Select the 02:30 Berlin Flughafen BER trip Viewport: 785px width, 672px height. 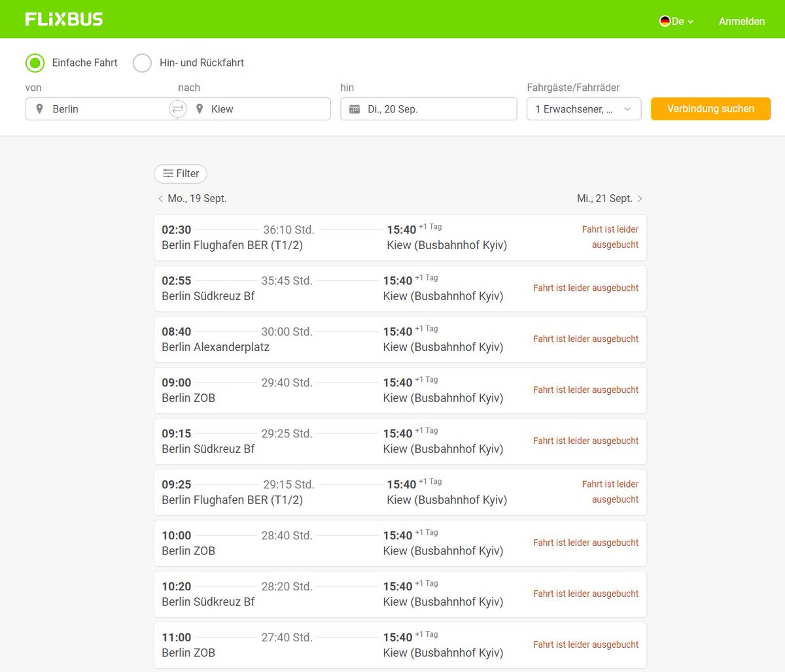pyautogui.click(x=400, y=237)
